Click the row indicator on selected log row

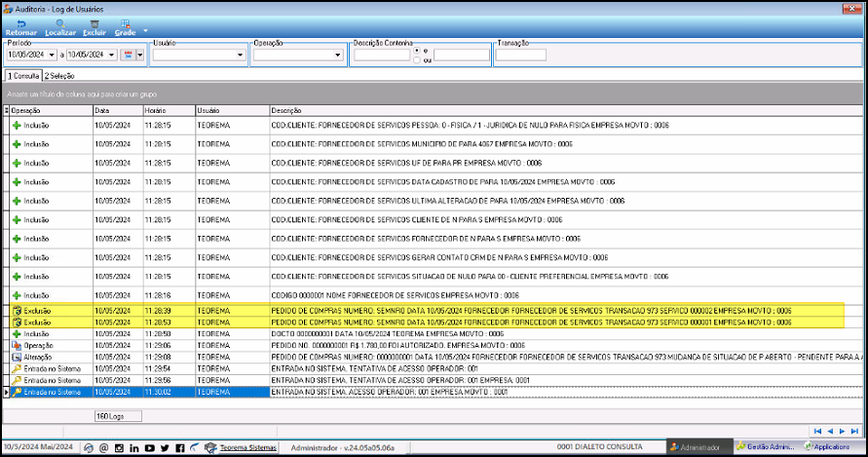(x=6, y=392)
